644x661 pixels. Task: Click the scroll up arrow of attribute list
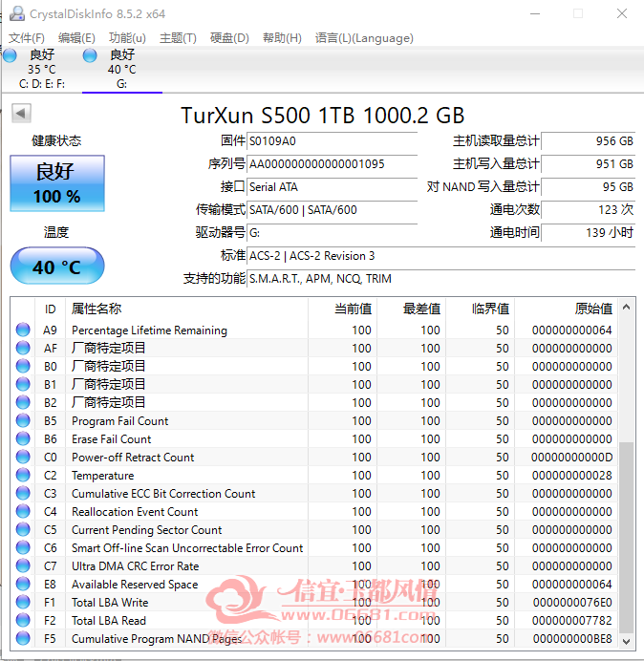click(626, 308)
